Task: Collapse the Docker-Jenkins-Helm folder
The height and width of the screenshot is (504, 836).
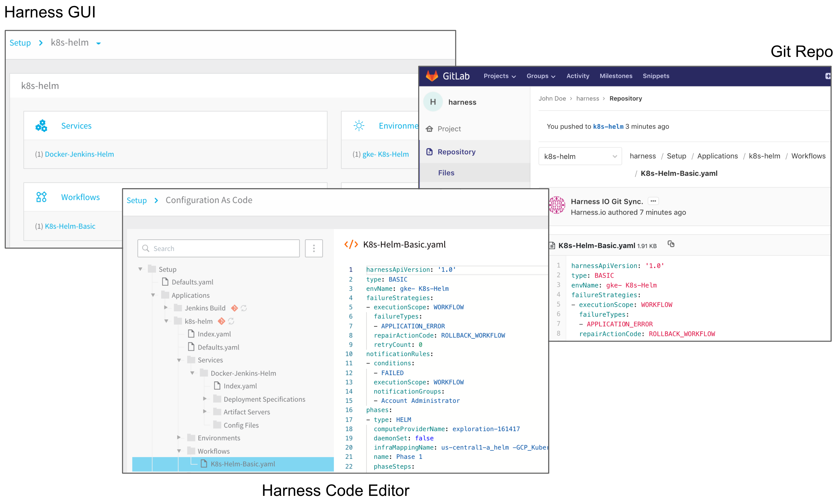Action: (x=192, y=373)
